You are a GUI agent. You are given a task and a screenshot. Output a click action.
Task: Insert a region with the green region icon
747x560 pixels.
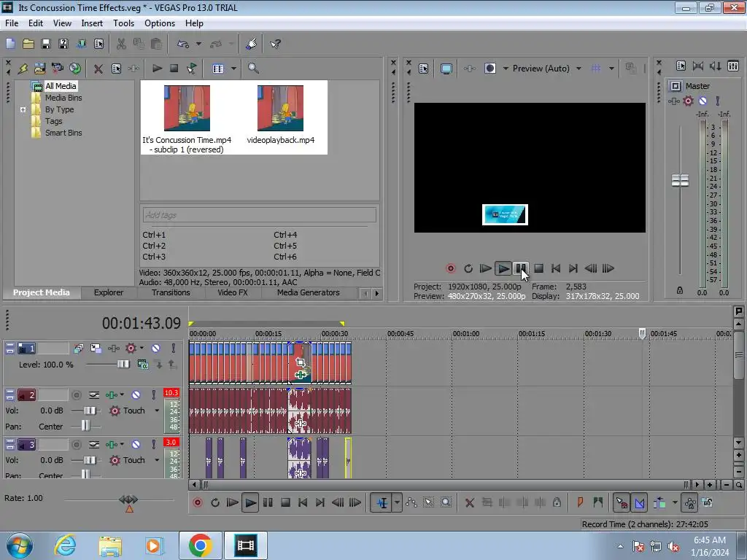coord(598,502)
